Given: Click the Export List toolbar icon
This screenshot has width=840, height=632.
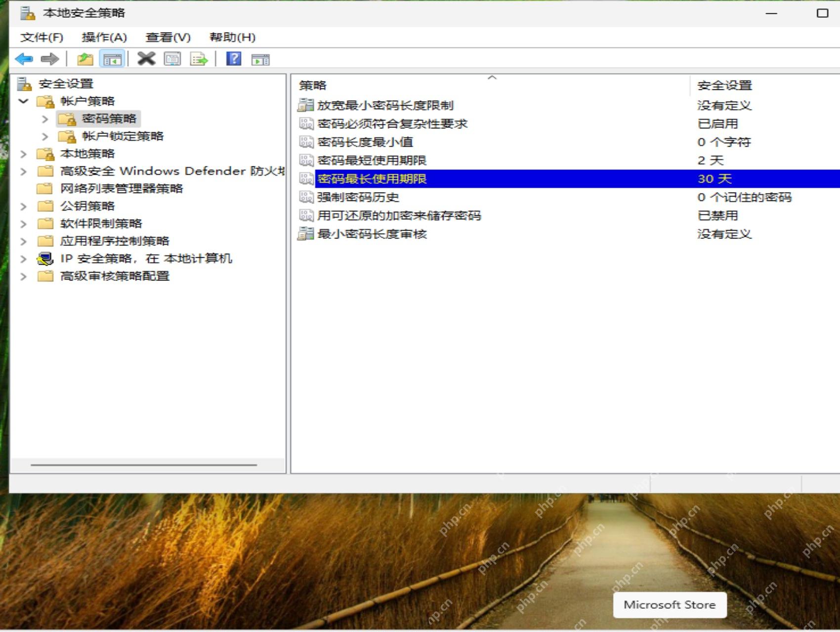Looking at the screenshot, I should coord(199,60).
